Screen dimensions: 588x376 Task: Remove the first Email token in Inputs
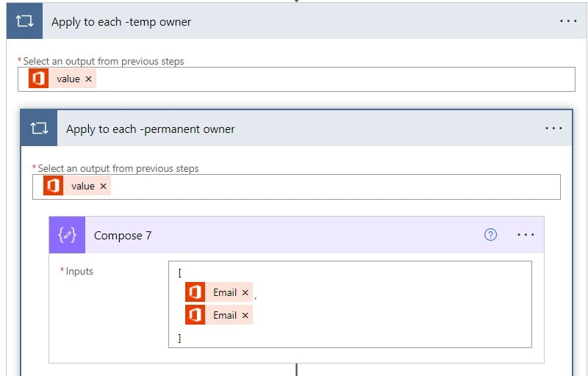click(245, 292)
